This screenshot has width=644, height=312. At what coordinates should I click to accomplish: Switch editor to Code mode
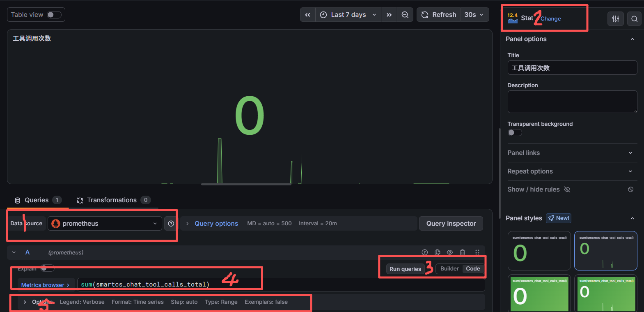click(x=473, y=269)
